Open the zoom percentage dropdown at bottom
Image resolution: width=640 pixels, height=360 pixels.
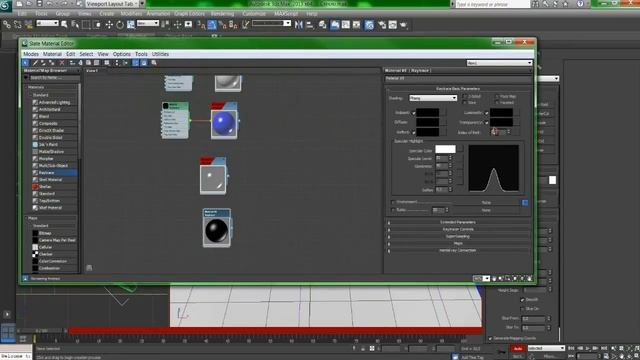482,279
